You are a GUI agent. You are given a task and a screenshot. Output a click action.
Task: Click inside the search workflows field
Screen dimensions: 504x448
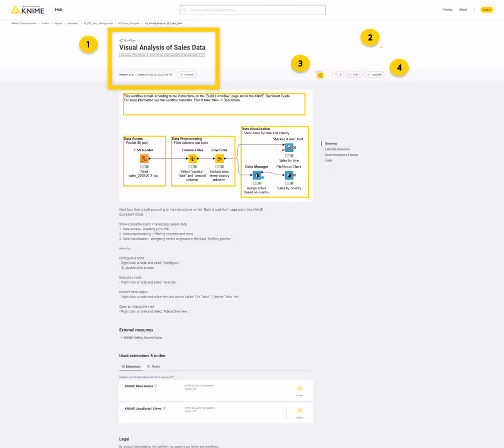click(x=252, y=10)
